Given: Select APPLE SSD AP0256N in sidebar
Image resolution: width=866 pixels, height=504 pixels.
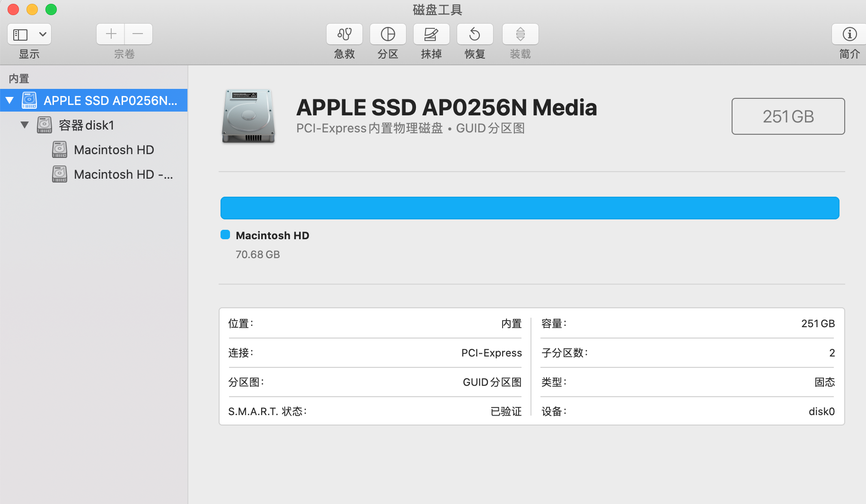Looking at the screenshot, I should coord(110,100).
